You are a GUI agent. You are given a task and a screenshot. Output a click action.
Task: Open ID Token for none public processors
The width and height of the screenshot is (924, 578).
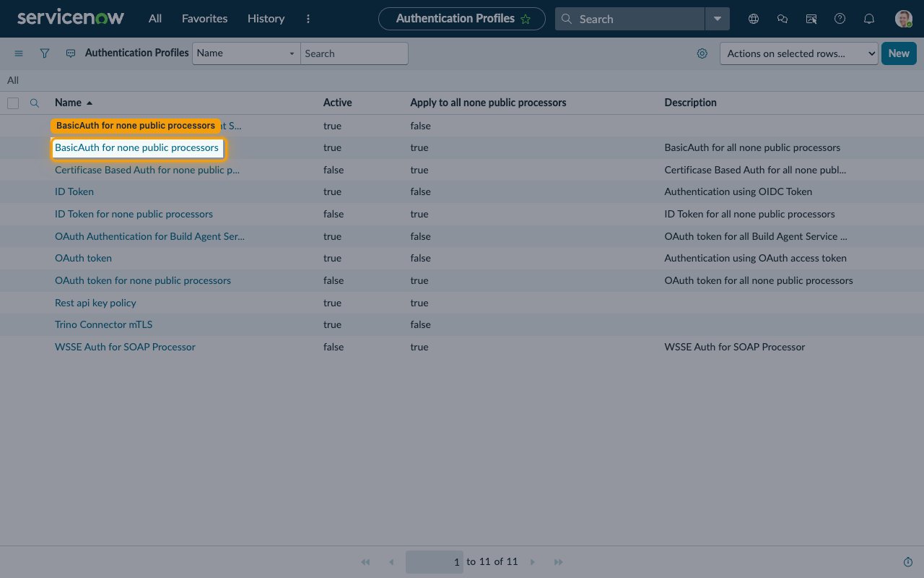click(x=134, y=214)
